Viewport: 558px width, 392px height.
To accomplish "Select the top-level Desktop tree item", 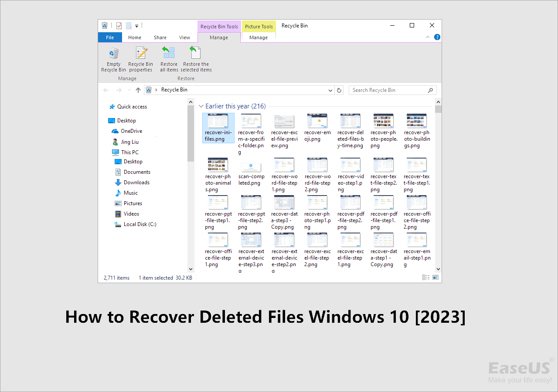I will (122, 121).
